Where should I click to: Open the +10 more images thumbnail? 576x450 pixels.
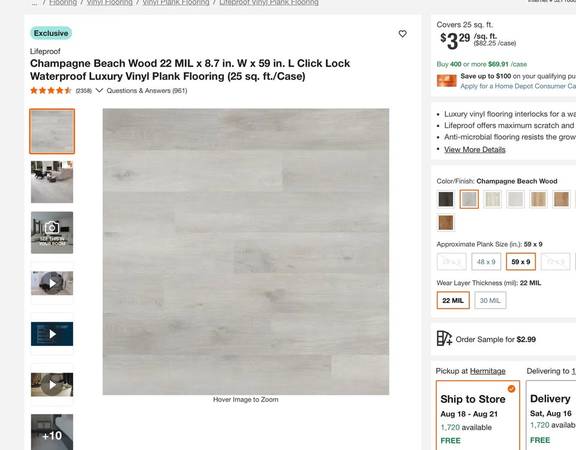[52, 432]
